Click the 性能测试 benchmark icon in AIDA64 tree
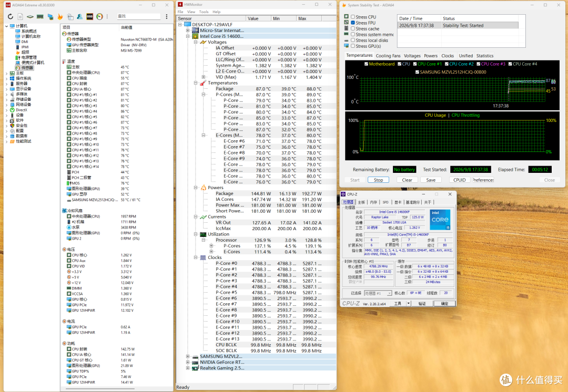The height and width of the screenshot is (392, 568). (12, 141)
